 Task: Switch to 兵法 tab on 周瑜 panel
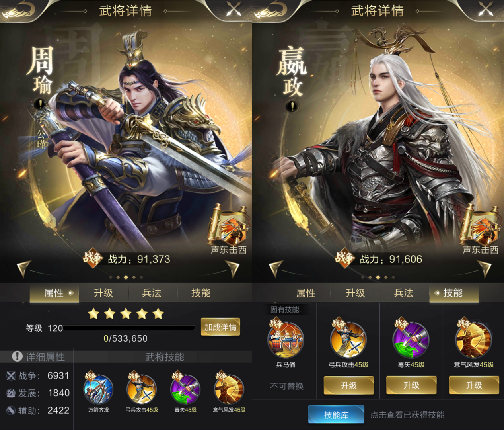click(x=152, y=293)
